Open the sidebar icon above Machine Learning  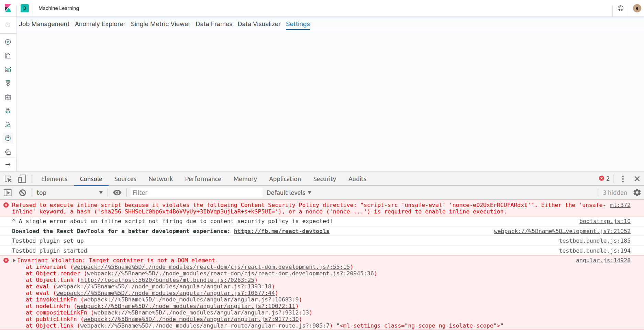(x=8, y=124)
